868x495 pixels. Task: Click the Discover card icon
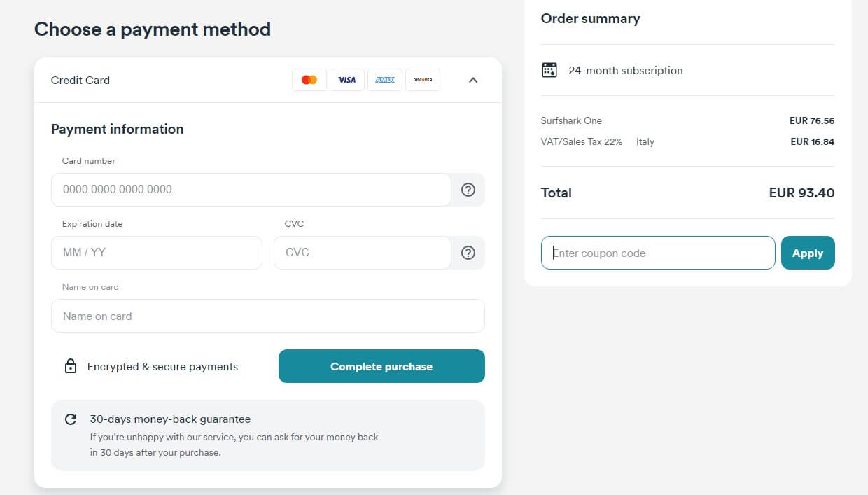423,80
